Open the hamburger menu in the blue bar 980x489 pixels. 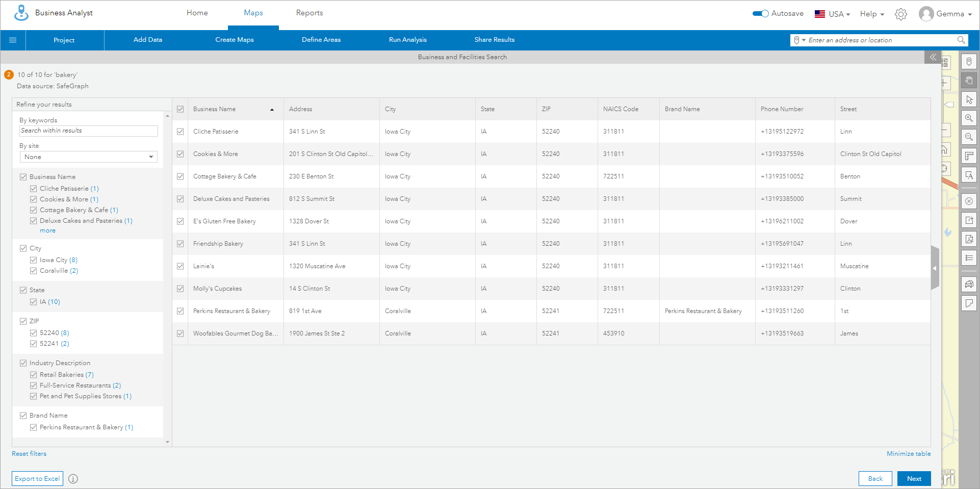(13, 40)
